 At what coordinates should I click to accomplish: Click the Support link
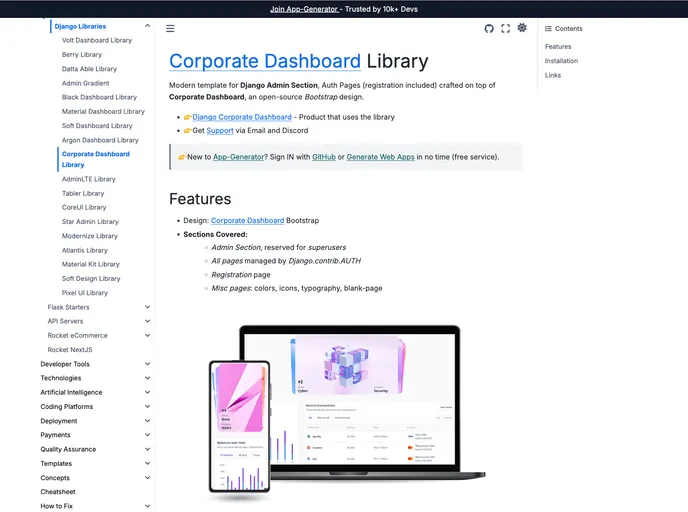coord(220,131)
